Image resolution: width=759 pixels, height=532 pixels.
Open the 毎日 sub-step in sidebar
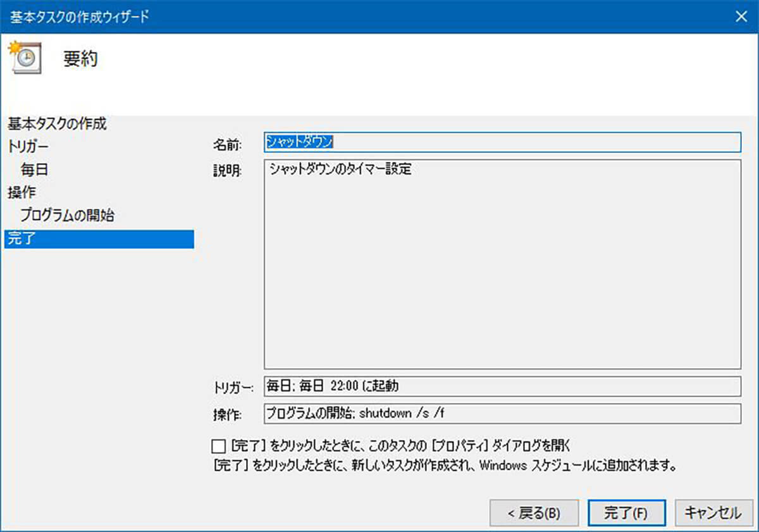click(34, 170)
